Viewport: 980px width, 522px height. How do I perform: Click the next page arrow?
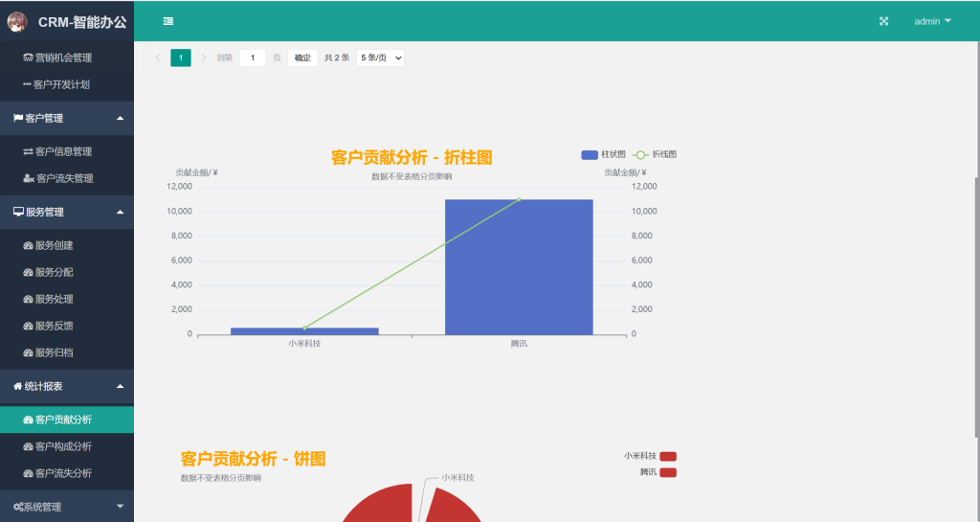click(204, 57)
